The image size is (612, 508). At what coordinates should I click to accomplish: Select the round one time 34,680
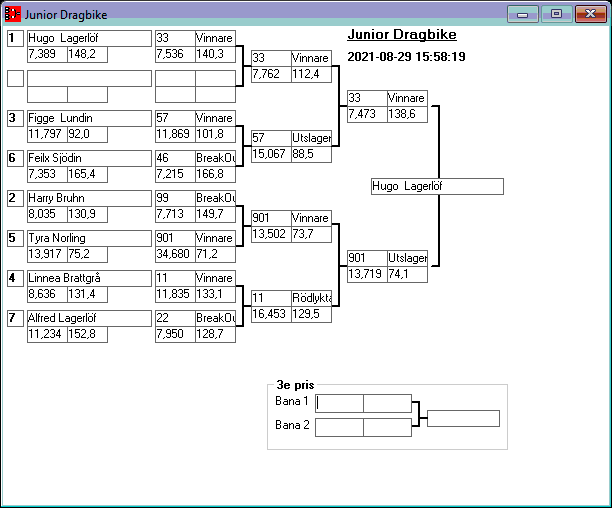click(175, 254)
